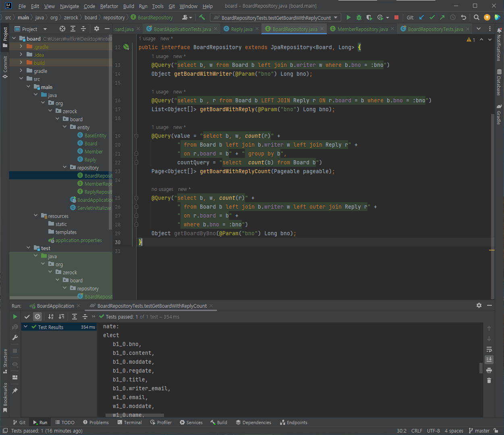Toggle Bookmarks tool window stripe
Viewport: 504px width, 435px height.
coord(5,398)
